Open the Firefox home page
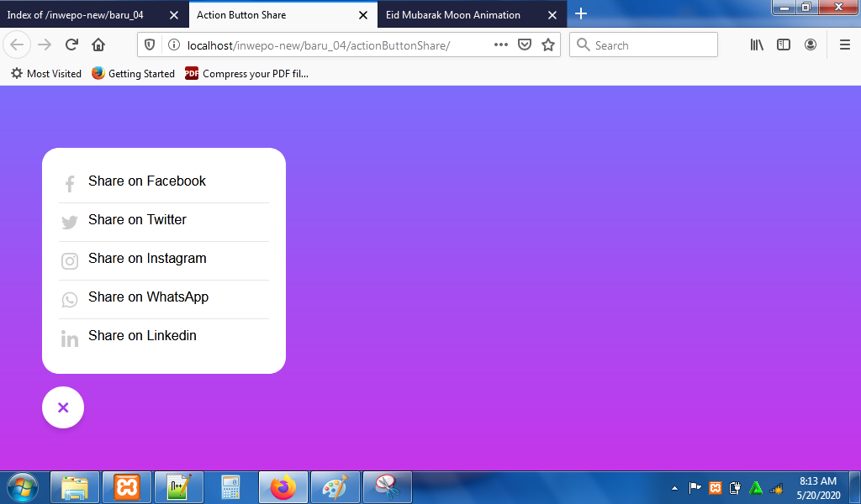The height and width of the screenshot is (504, 861). [x=98, y=45]
